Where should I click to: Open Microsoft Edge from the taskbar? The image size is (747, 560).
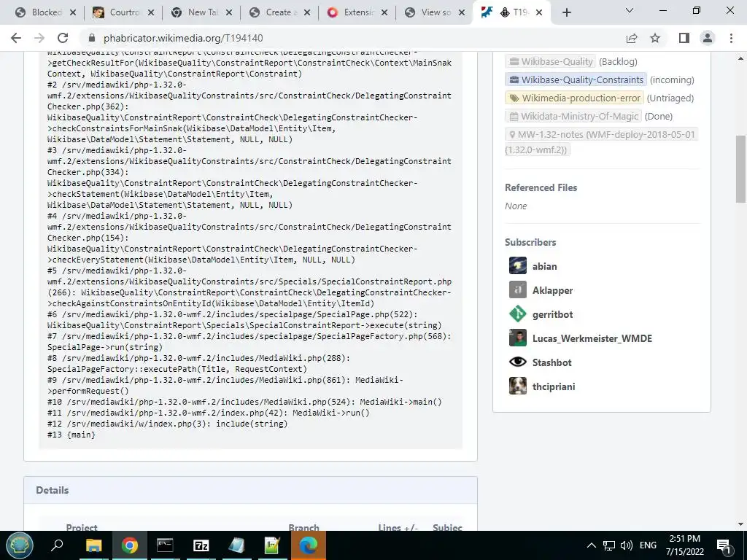[x=309, y=545]
